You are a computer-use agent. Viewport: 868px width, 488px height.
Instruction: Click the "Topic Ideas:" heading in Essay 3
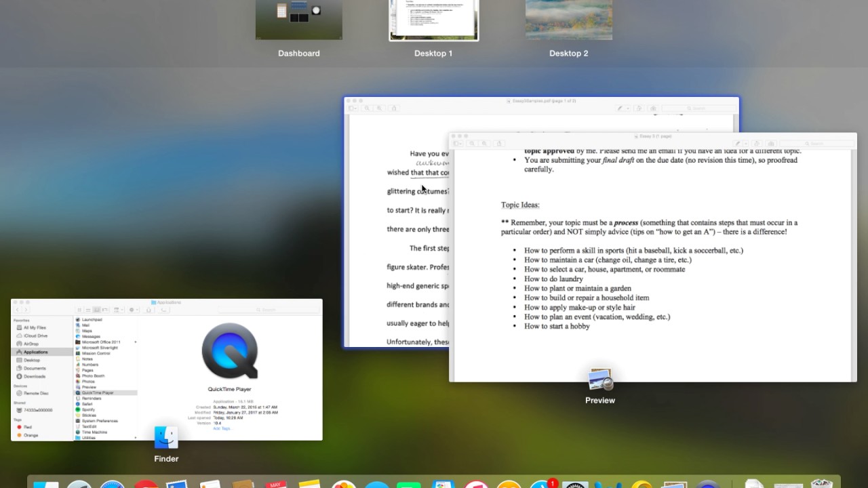(520, 205)
